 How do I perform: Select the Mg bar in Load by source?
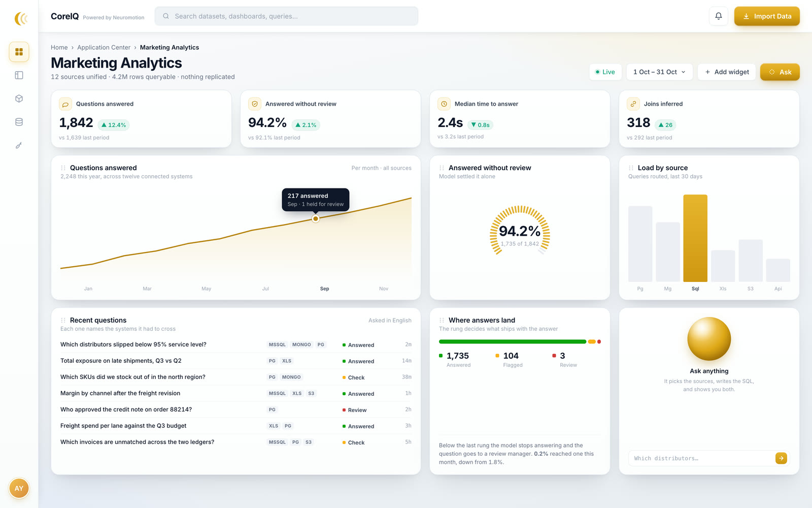[668, 252]
